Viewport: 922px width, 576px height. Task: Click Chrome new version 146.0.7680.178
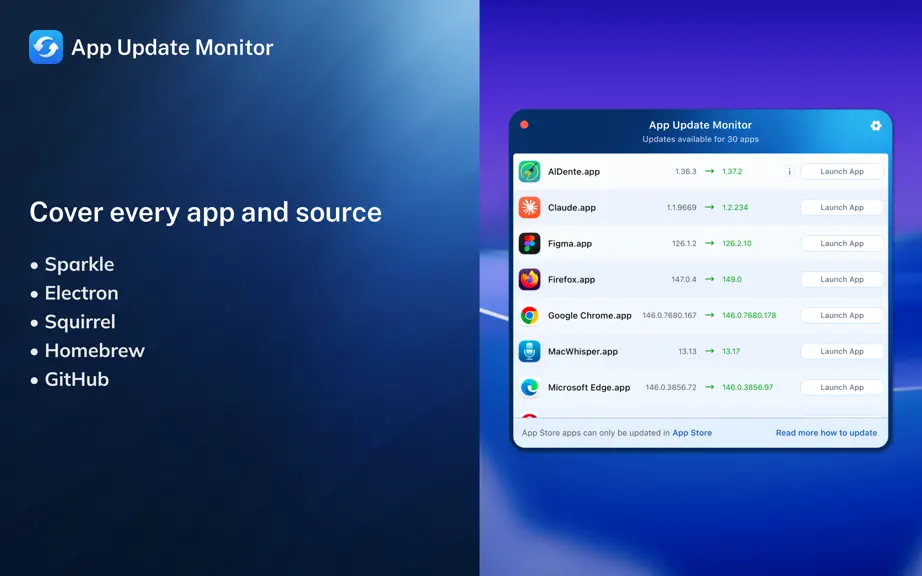749,316
